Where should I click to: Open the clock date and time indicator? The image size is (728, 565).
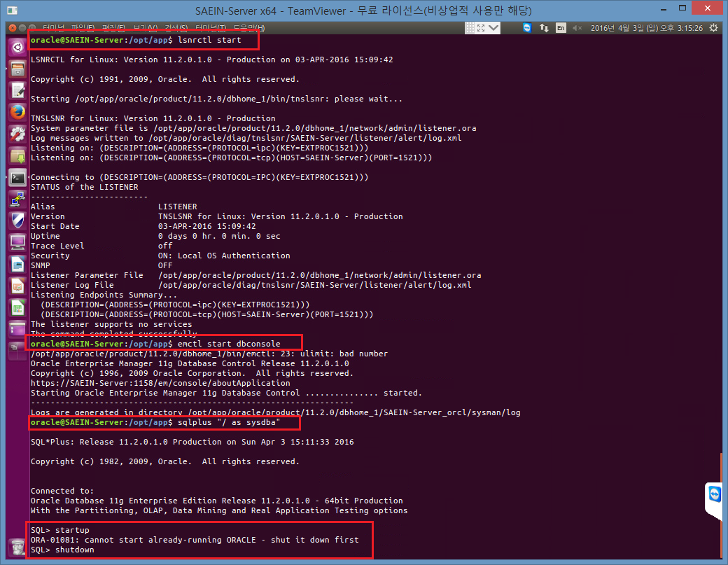pyautogui.click(x=647, y=28)
